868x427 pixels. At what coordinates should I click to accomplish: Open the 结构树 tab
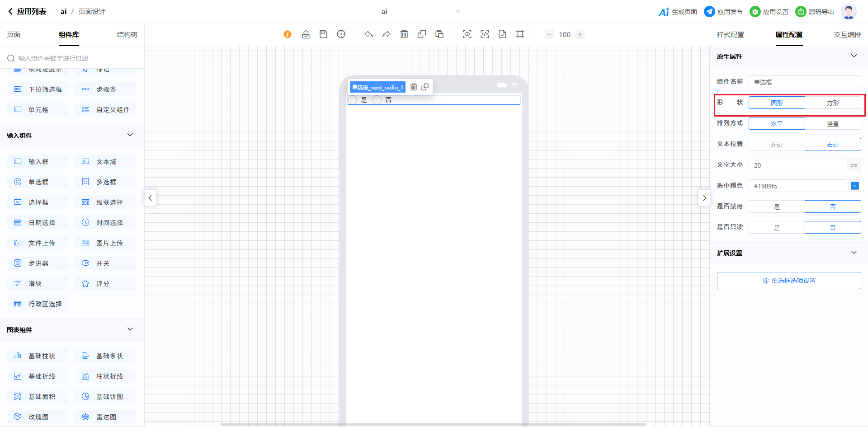point(127,35)
